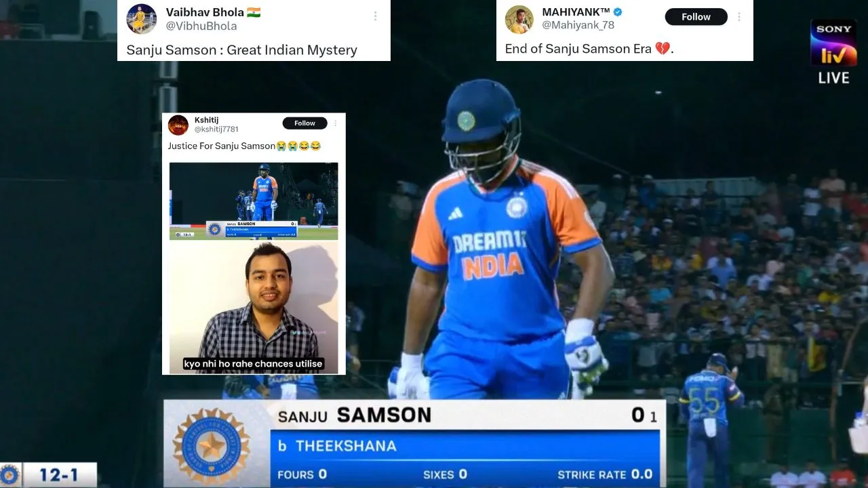Open Kshitij's profile avatar
Image resolution: width=868 pixels, height=488 pixels.
(178, 125)
